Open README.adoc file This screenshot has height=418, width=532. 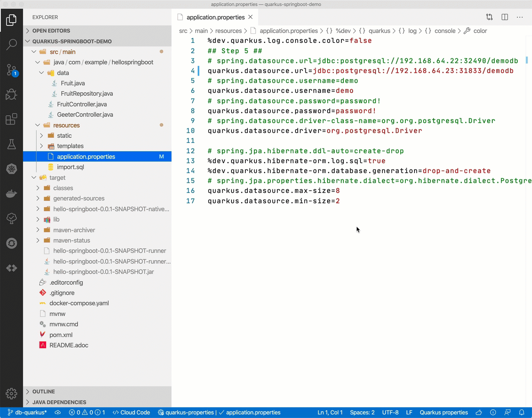point(97,345)
